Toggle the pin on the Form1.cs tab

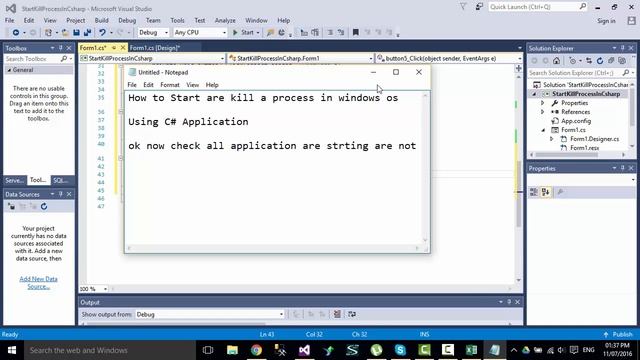pos(114,48)
